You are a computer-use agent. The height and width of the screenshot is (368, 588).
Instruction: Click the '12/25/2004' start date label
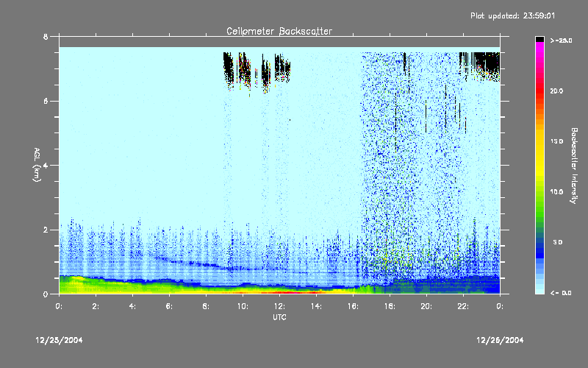(59, 340)
